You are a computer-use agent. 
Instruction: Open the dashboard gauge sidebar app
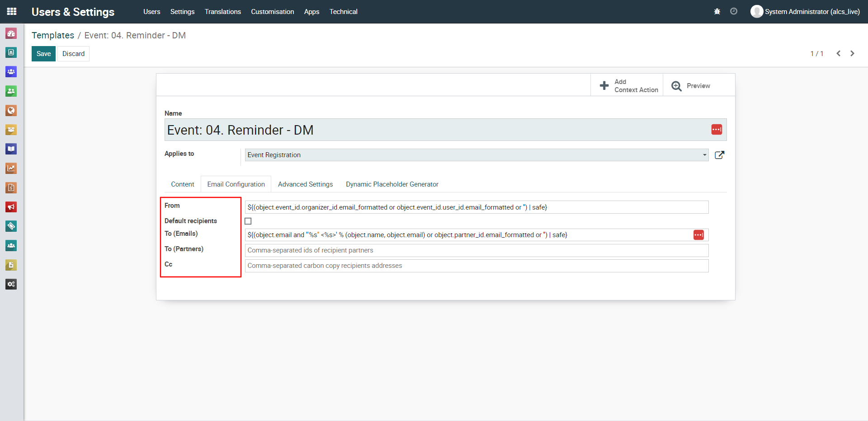pyautogui.click(x=11, y=33)
